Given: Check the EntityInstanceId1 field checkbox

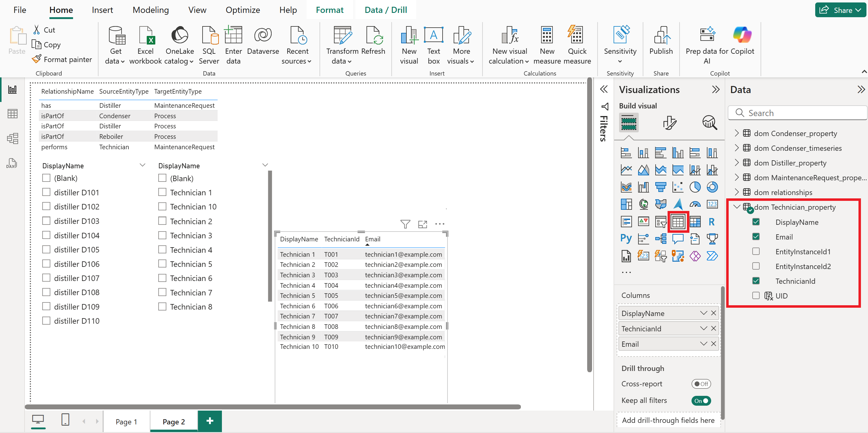Looking at the screenshot, I should (756, 251).
